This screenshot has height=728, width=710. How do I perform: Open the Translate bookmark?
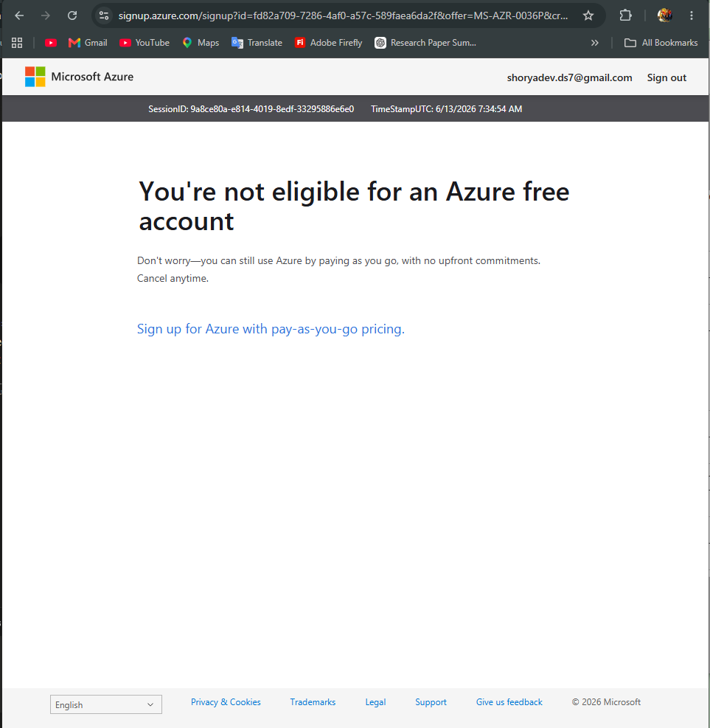click(257, 43)
